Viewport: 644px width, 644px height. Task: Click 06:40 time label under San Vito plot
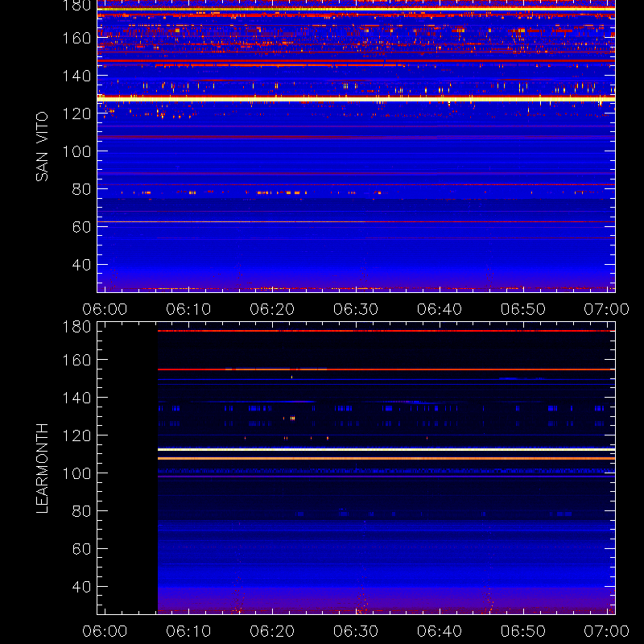pyautogui.click(x=440, y=309)
